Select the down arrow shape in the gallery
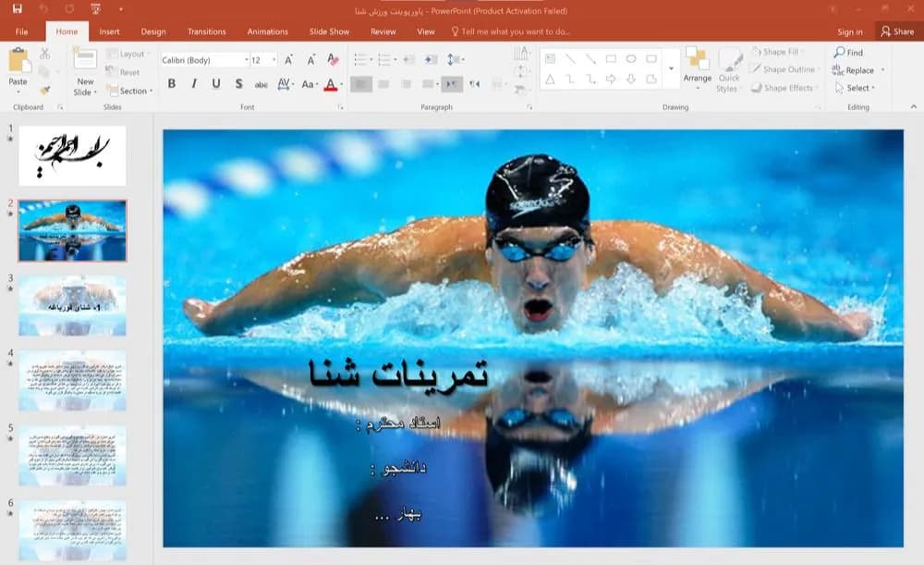This screenshot has height=565, width=924. (631, 79)
